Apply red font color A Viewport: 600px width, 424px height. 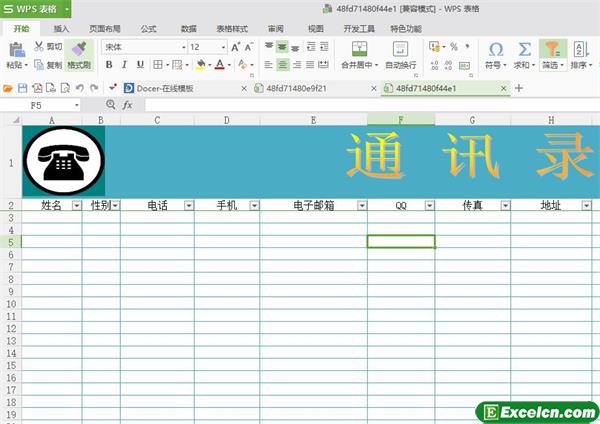click(x=220, y=65)
